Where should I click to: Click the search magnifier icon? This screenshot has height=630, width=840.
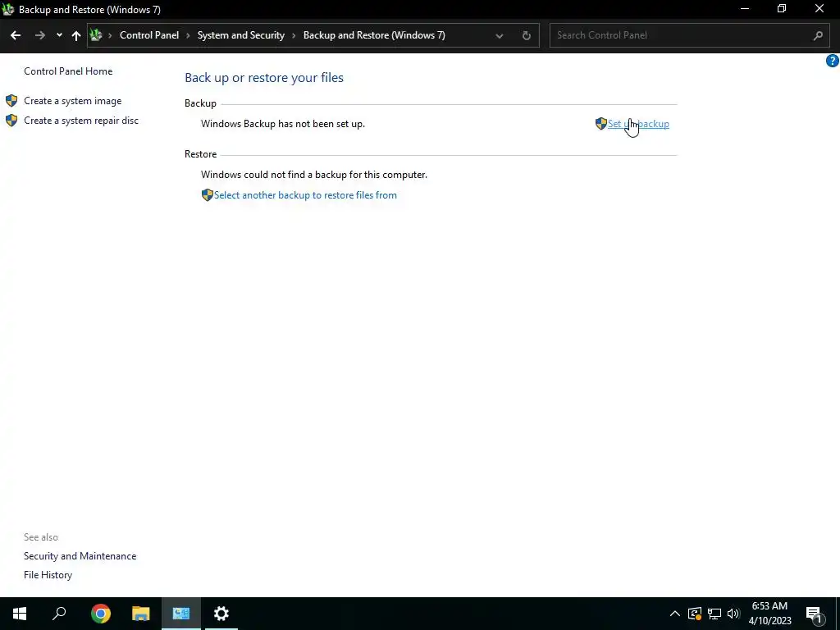(818, 36)
